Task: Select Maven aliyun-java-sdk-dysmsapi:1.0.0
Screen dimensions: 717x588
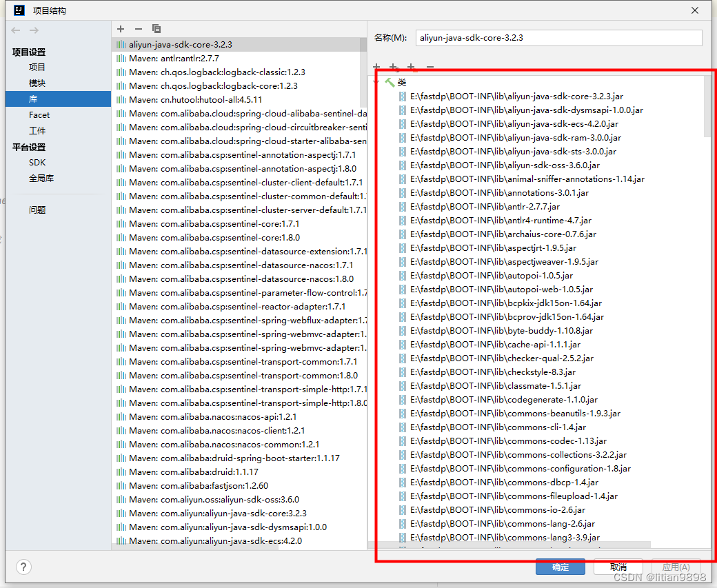Action: tap(240, 527)
